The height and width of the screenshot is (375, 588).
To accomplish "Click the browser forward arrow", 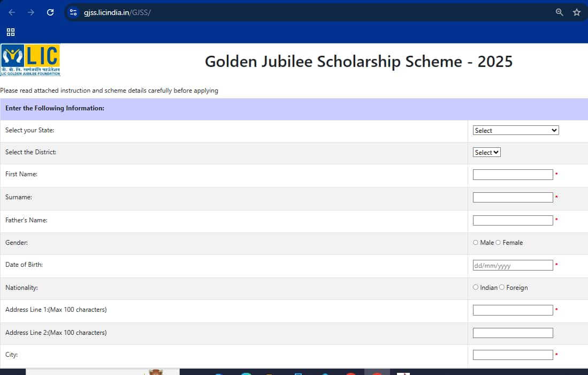I will 31,12.
